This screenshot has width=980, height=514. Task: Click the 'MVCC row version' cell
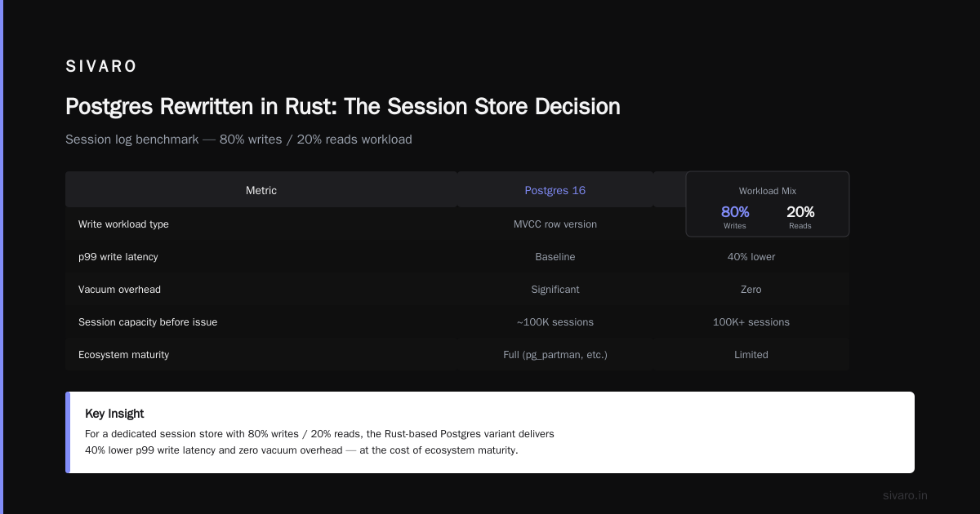tap(555, 224)
